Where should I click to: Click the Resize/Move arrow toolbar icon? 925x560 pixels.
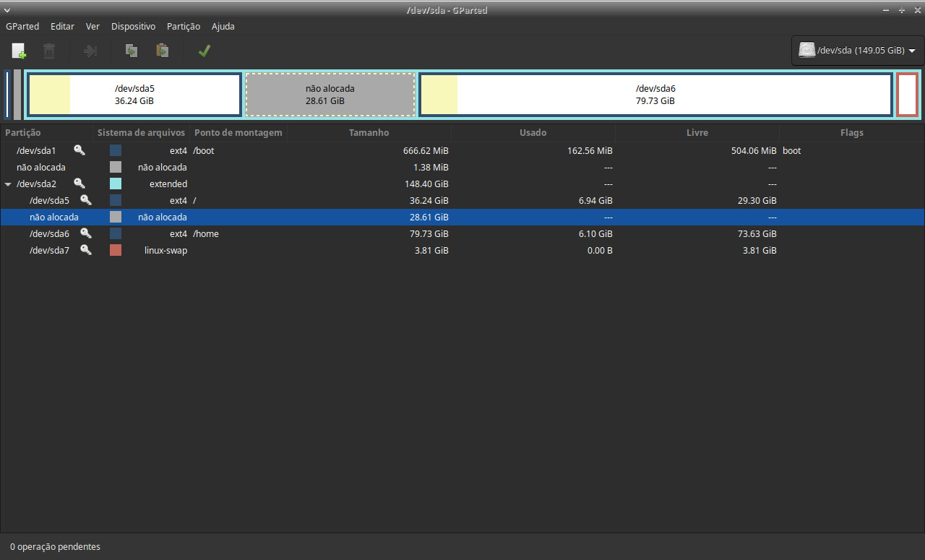[x=90, y=51]
